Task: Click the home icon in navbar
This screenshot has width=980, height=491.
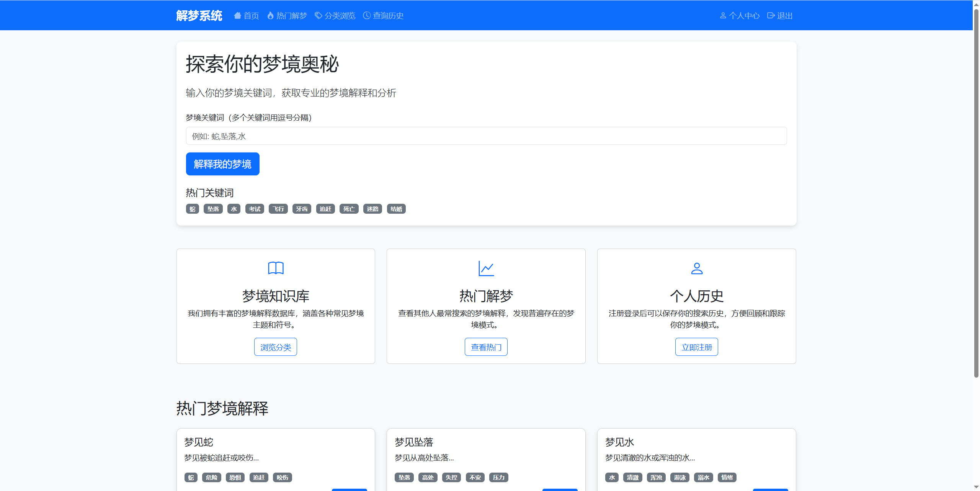Action: pyautogui.click(x=237, y=16)
